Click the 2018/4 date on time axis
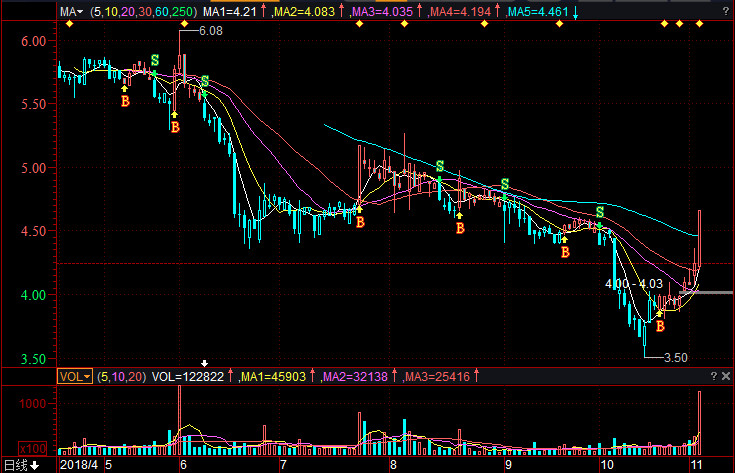This screenshot has height=473, width=735. [79, 465]
